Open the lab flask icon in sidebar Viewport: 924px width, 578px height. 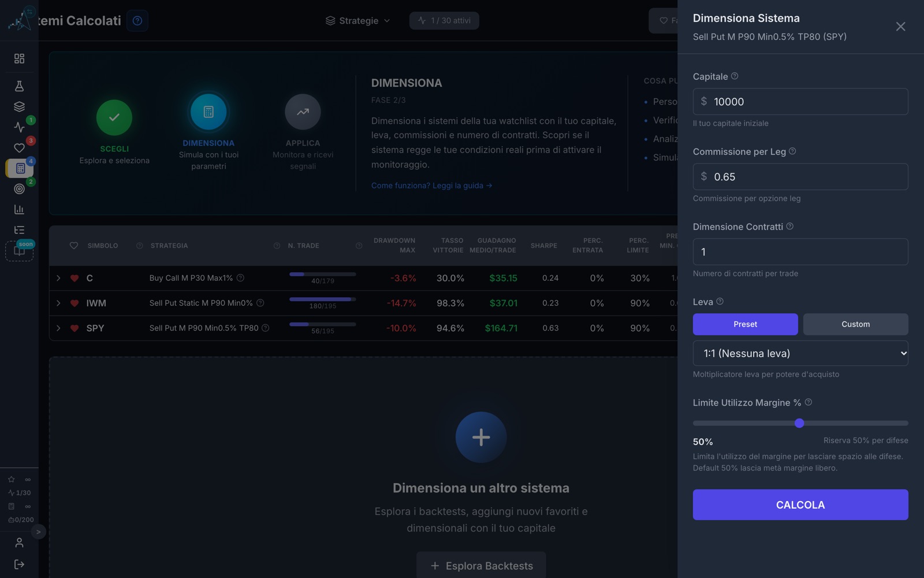click(x=19, y=86)
